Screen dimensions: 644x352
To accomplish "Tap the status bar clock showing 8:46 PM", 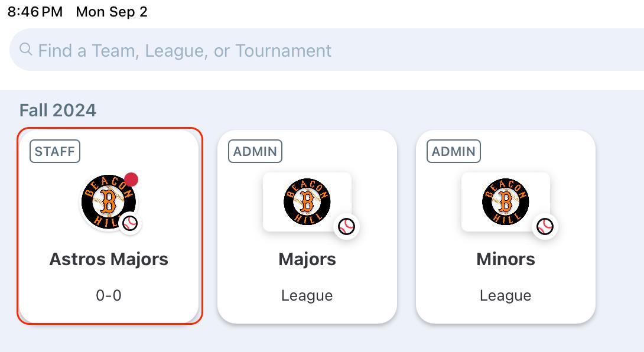I will click(35, 12).
